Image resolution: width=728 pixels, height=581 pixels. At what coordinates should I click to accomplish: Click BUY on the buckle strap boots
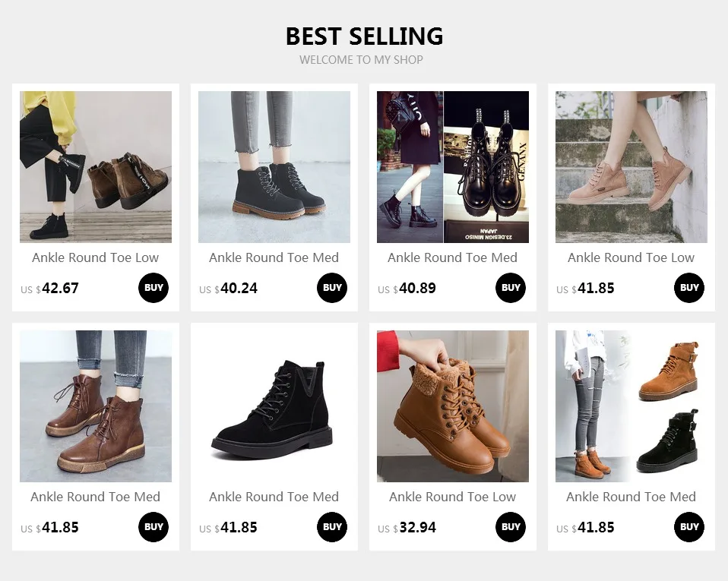(689, 527)
